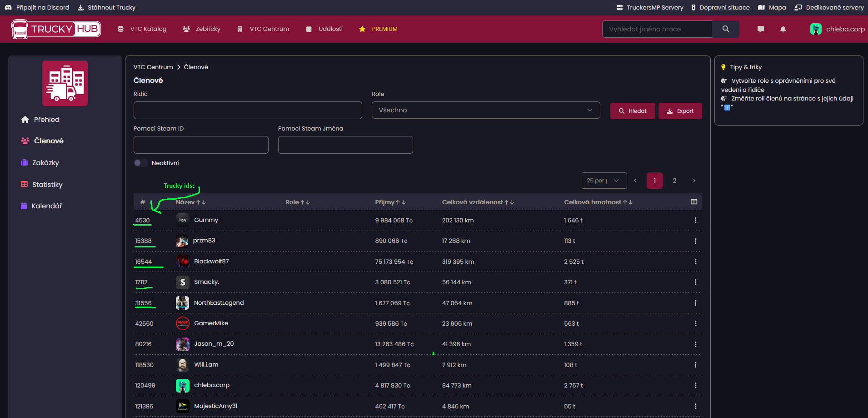Open the chat messages icon
Viewport: 868px width, 418px height.
click(x=760, y=29)
